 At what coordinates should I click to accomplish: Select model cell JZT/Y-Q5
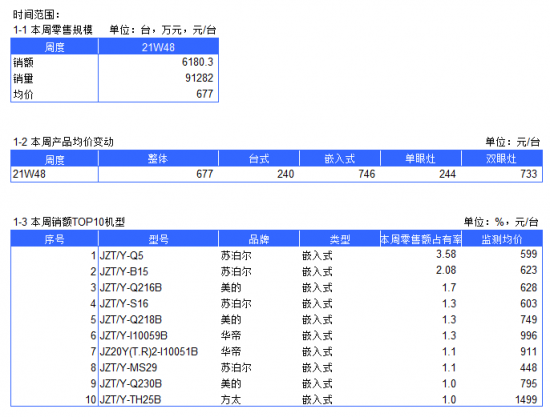pyautogui.click(x=121, y=256)
